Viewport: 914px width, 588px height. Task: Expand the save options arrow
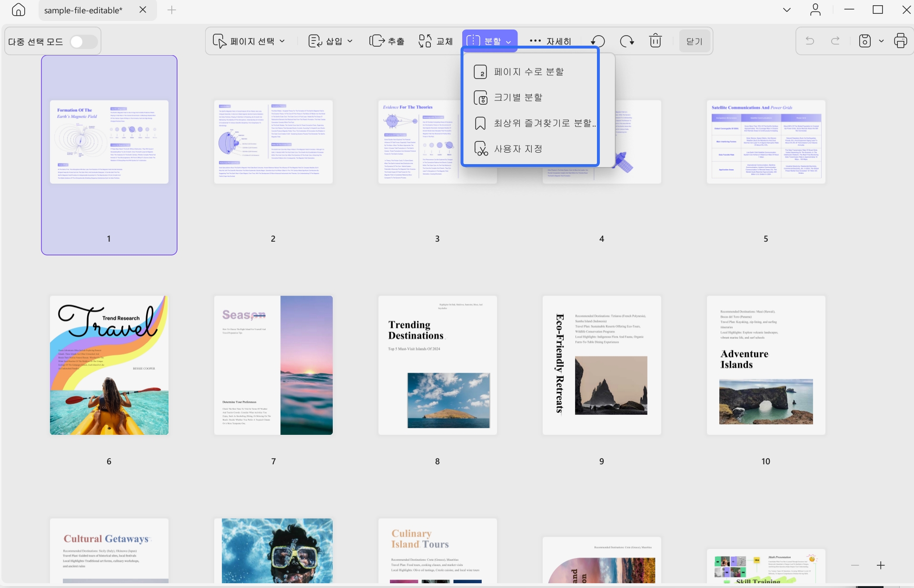(x=881, y=41)
